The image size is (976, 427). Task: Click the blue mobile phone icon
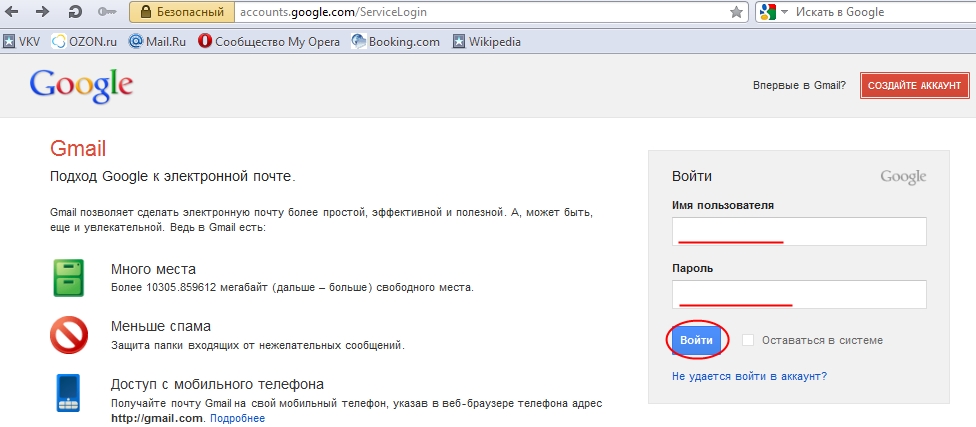(68, 393)
